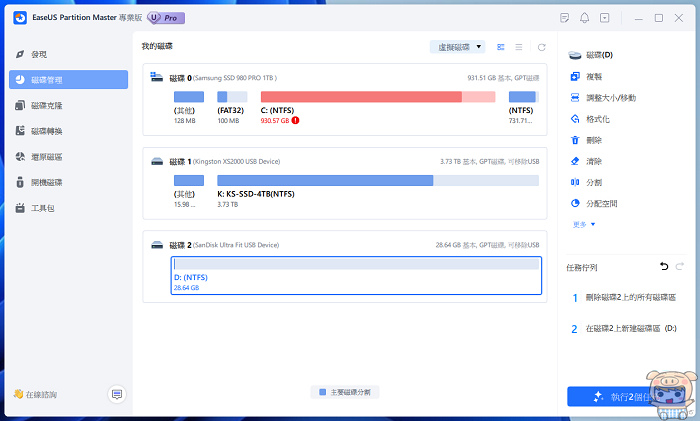Click the 3.73 TB GPT USB disk info
The image size is (700, 421).
(x=489, y=162)
